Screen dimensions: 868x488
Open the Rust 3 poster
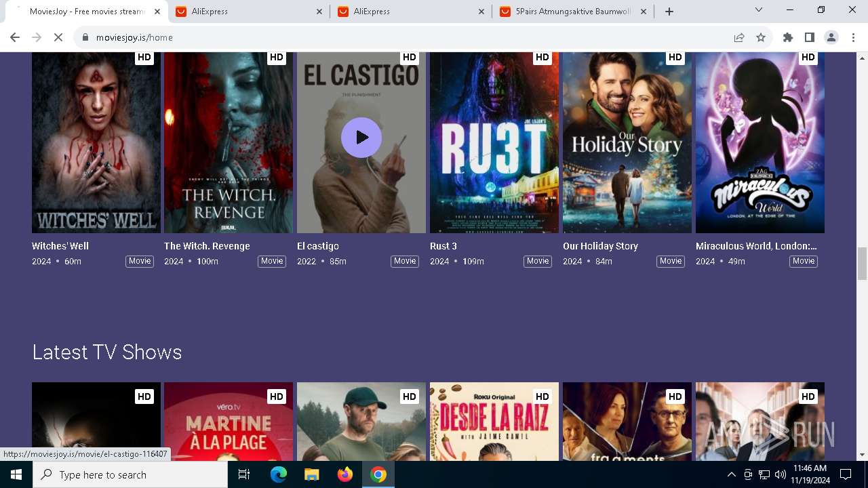(x=494, y=142)
